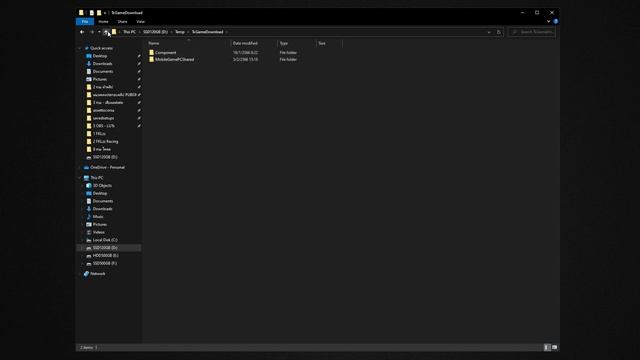Expand the ribbon with the chevron

click(549, 22)
